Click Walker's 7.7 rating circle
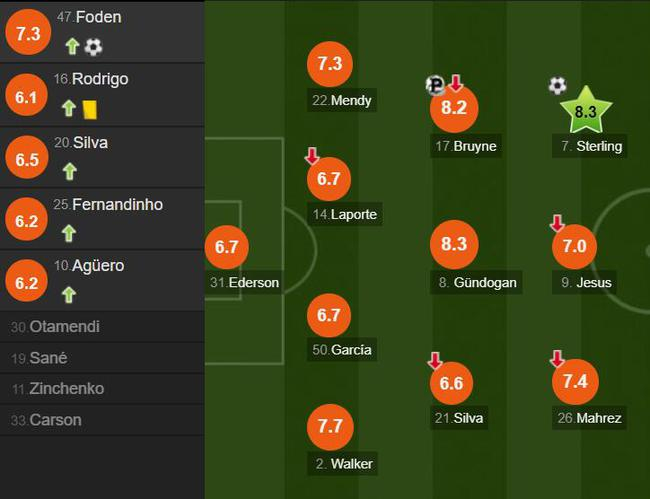650x499 pixels. click(x=330, y=426)
